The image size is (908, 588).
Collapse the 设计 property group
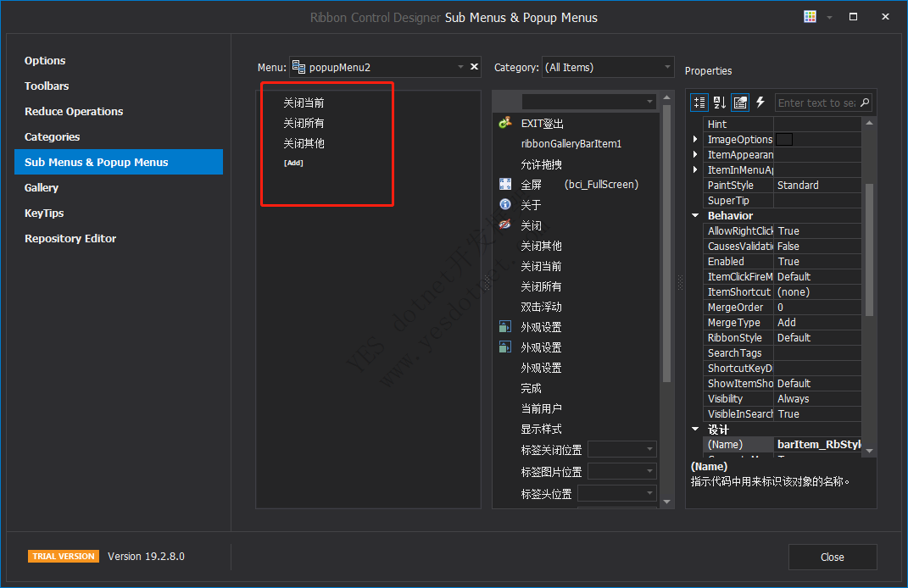(695, 429)
